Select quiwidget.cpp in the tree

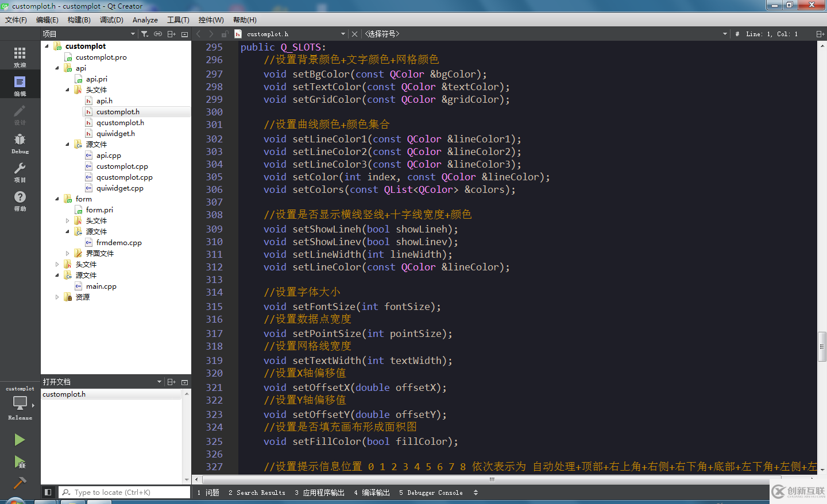(x=120, y=188)
